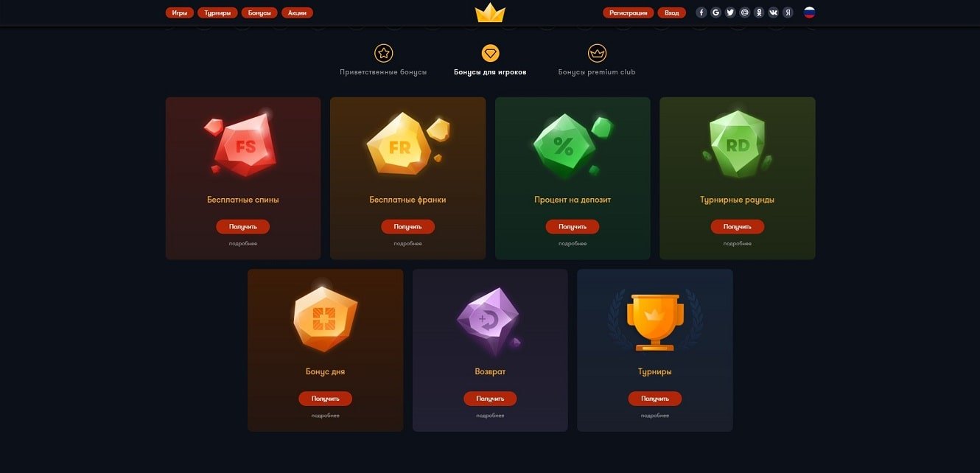Click the Вход login button
Screen dimensions: 980x473
click(671, 13)
